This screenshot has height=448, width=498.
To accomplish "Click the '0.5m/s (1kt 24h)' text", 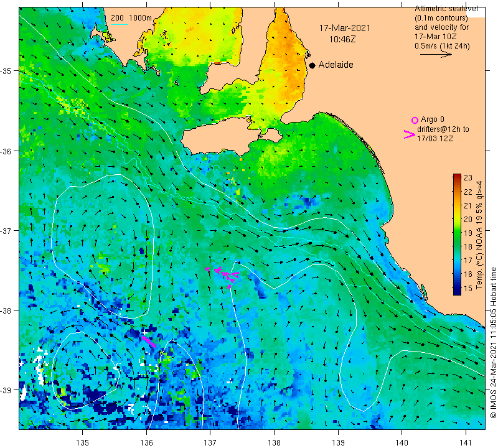I will pyautogui.click(x=442, y=46).
